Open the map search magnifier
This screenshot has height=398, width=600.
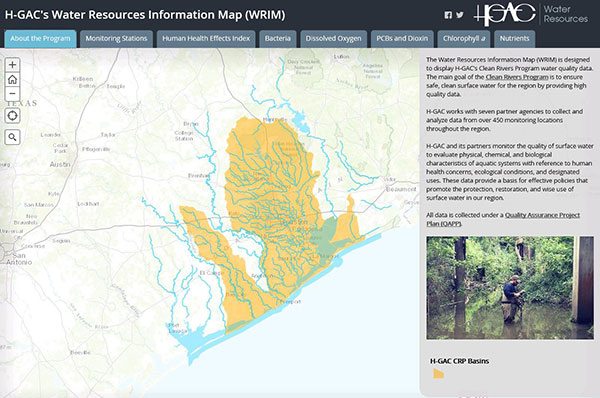12,137
